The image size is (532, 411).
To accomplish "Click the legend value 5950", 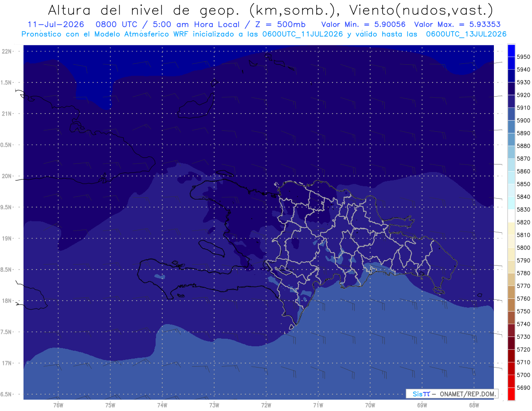I will (x=523, y=57).
